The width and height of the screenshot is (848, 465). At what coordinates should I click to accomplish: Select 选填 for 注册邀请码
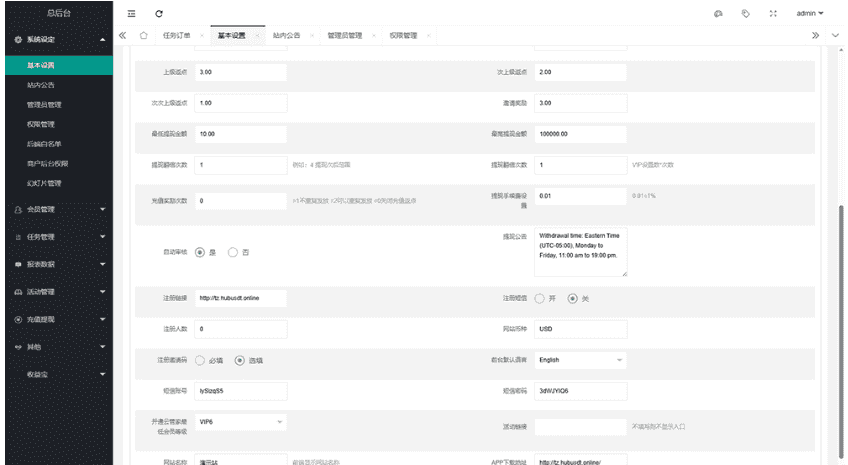(x=240, y=361)
